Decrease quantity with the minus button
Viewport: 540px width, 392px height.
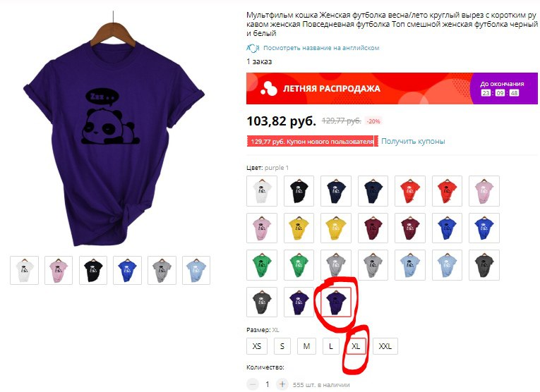pyautogui.click(x=253, y=384)
